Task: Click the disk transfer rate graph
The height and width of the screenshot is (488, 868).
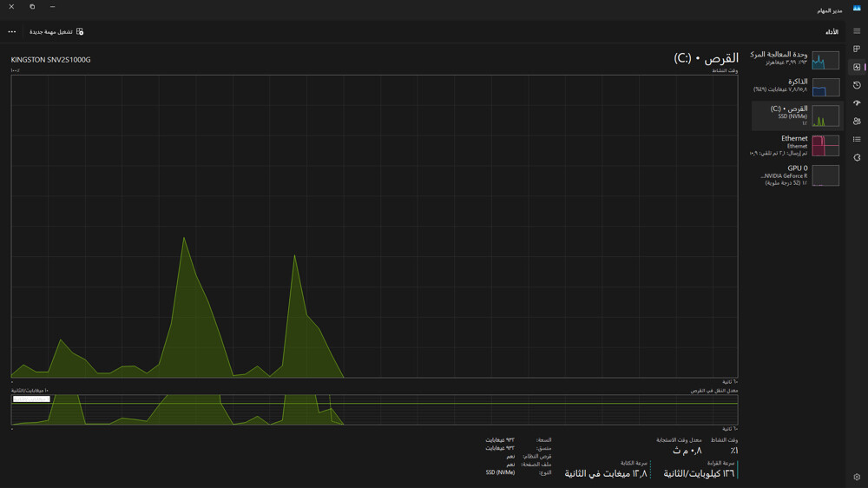Action: click(x=374, y=410)
